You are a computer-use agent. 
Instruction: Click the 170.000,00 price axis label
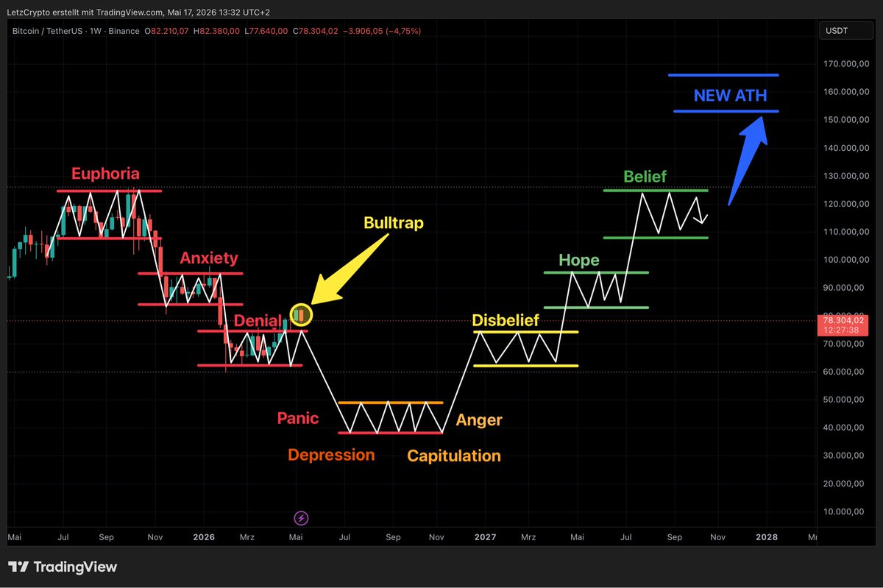[x=847, y=64]
